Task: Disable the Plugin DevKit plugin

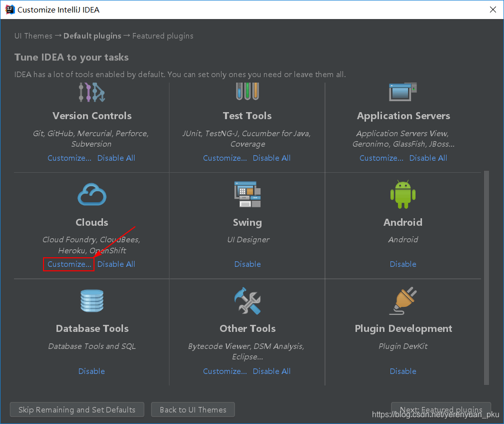Action: tap(403, 371)
